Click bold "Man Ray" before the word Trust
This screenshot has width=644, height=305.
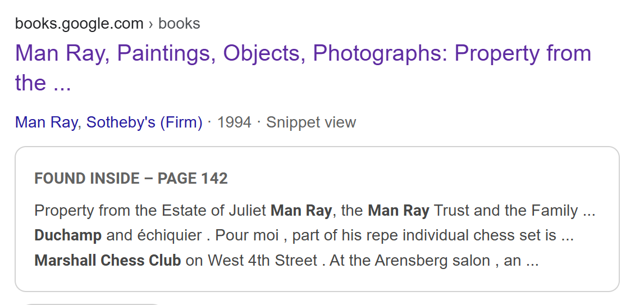pyautogui.click(x=399, y=211)
